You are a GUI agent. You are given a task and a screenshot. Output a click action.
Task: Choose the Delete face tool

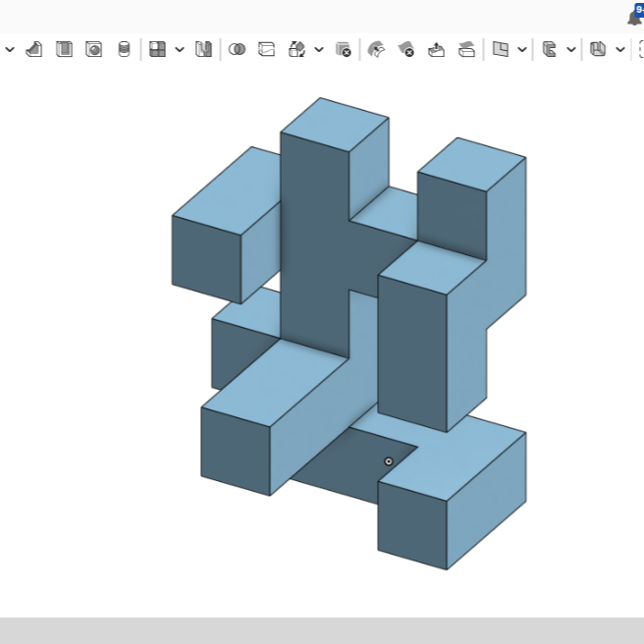click(x=405, y=49)
